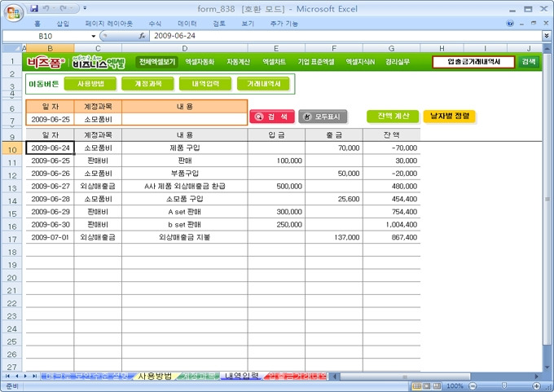
Task: Click 100% zoom level indicator
Action: coord(455,386)
